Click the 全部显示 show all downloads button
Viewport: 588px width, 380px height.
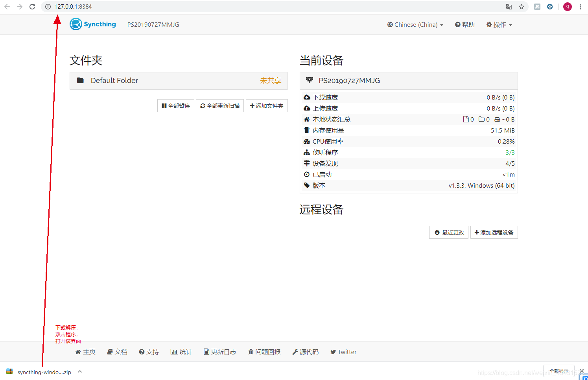coord(559,371)
